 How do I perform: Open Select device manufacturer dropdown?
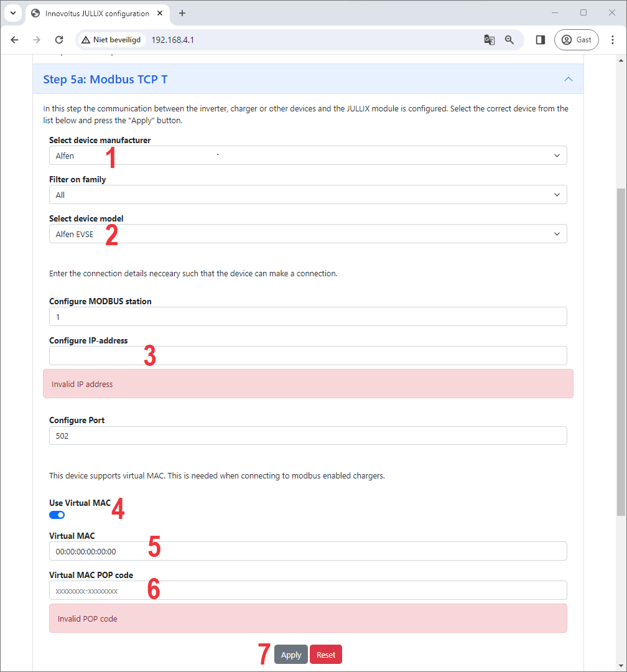pyautogui.click(x=308, y=156)
